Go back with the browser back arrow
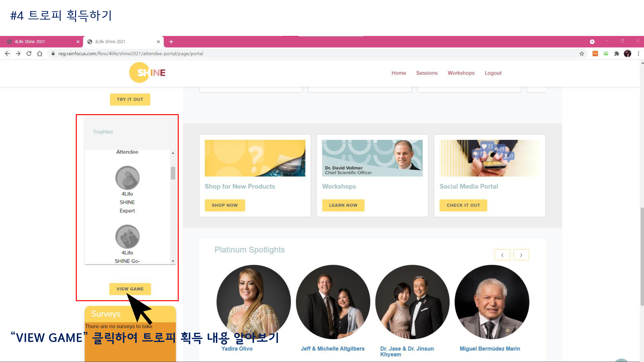 click(7, 54)
